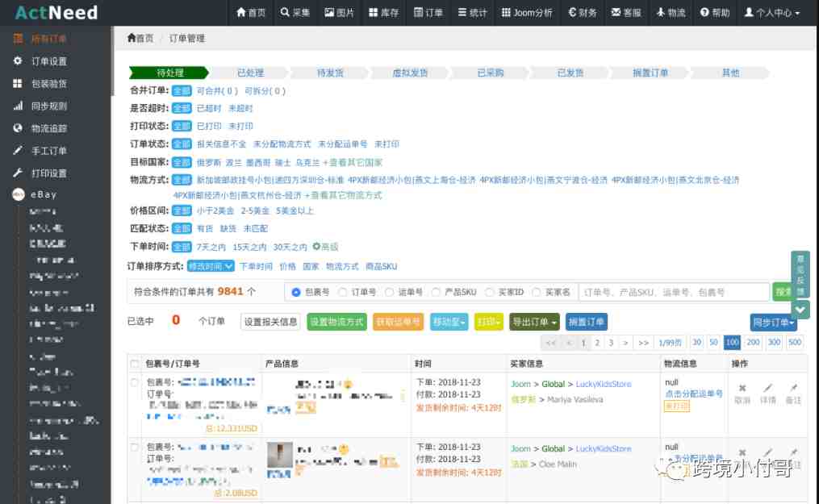Click the eBay logo icon in sidebar
Viewport: 819px width, 504px height.
coord(19,194)
